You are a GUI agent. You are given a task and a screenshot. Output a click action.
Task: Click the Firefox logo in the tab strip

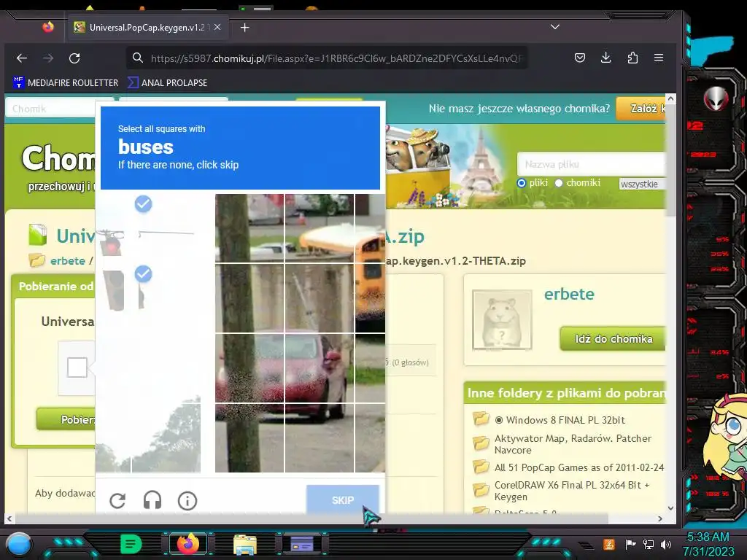tap(48, 27)
